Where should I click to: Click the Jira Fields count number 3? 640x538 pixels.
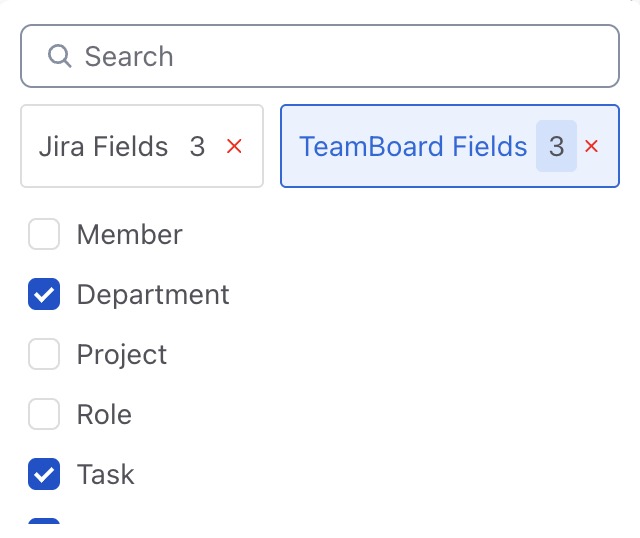tap(197, 147)
